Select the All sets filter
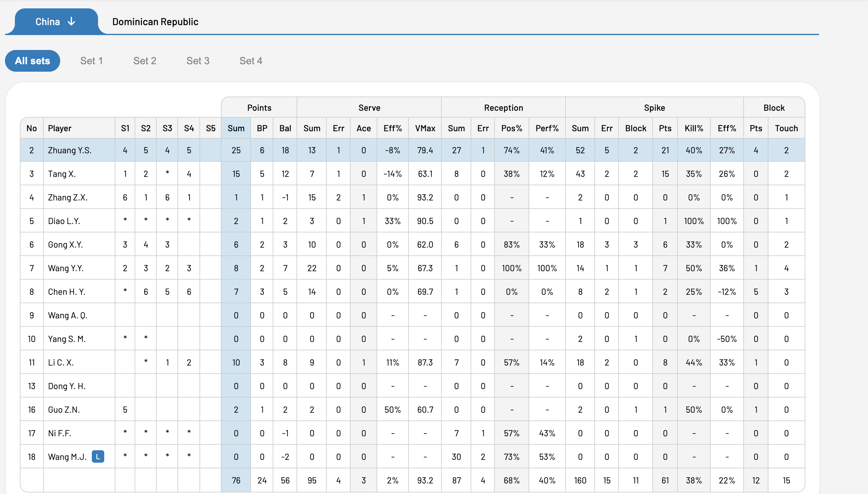The image size is (868, 494). click(x=33, y=61)
